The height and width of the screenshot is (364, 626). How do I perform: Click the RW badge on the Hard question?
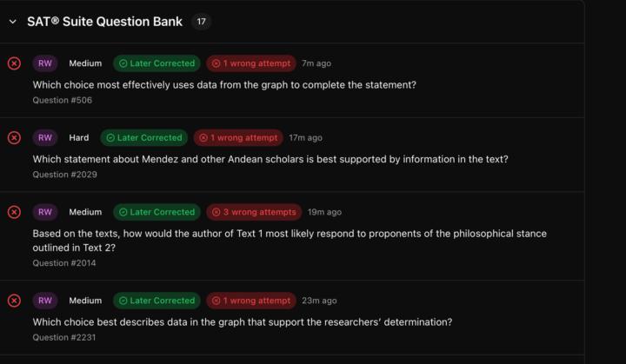45,137
